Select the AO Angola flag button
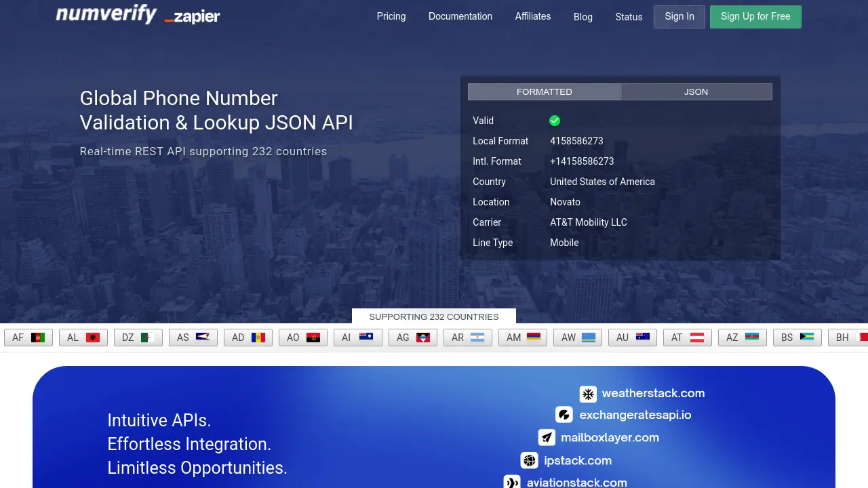Viewport: 868px width, 488px height. 303,338
